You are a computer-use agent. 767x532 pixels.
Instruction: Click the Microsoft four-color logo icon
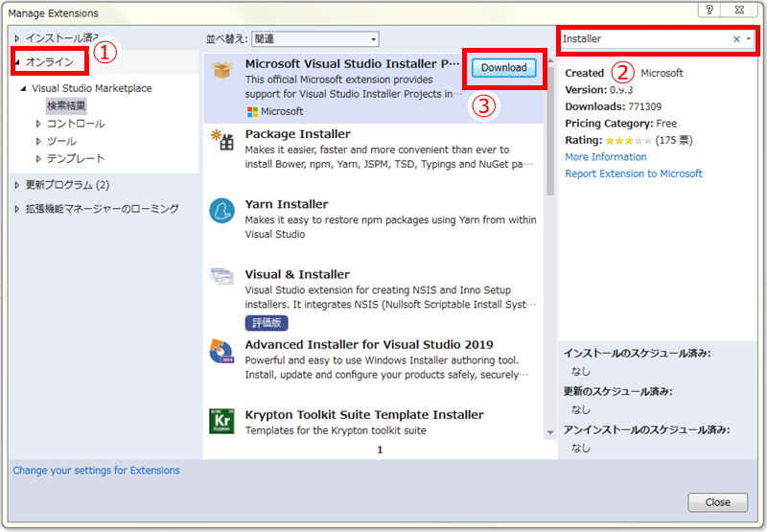(252, 112)
